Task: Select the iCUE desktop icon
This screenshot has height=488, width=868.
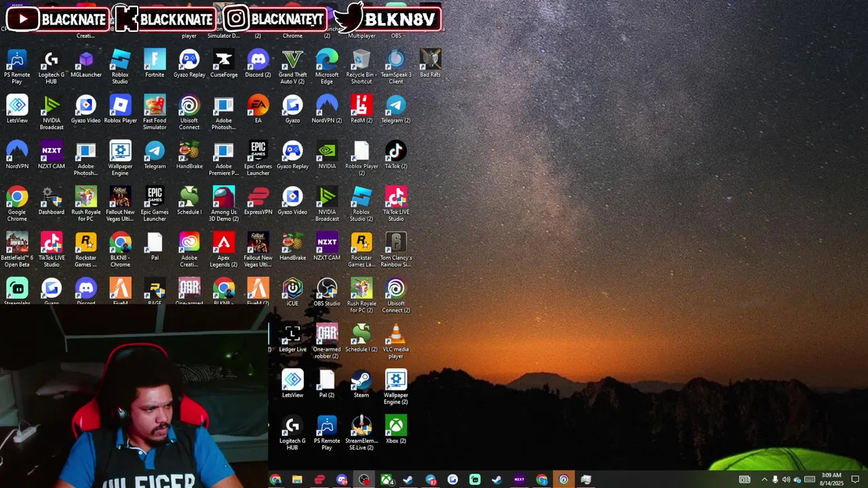Action: click(292, 293)
